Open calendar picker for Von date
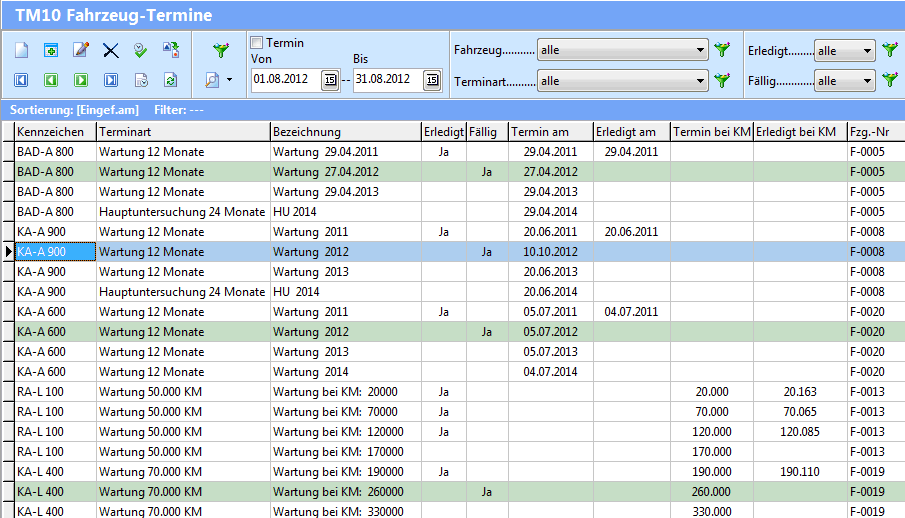 coord(330,80)
